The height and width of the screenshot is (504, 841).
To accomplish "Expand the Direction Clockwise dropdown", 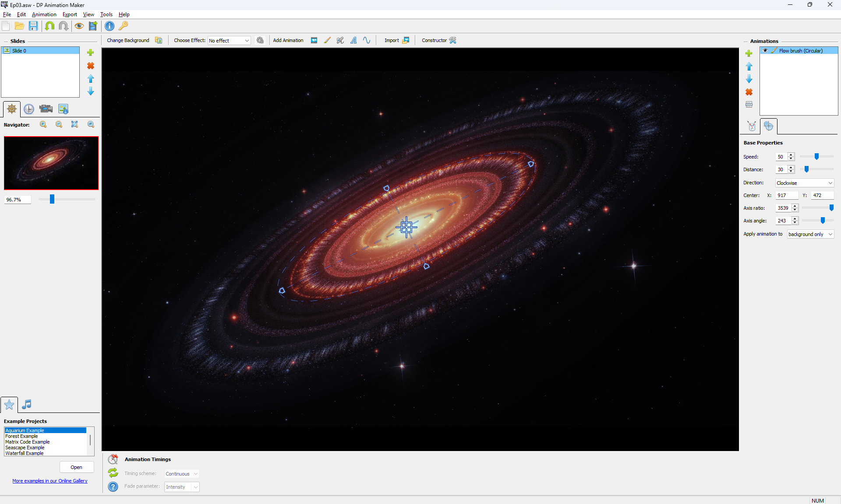I will [x=804, y=183].
